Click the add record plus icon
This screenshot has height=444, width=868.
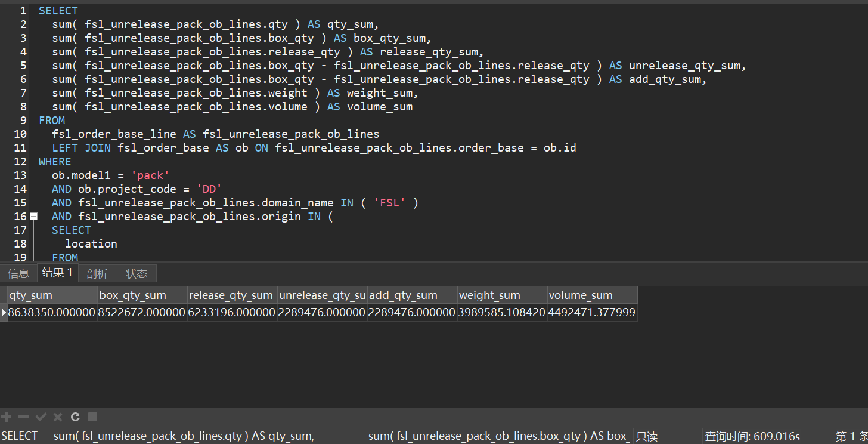[x=7, y=417]
